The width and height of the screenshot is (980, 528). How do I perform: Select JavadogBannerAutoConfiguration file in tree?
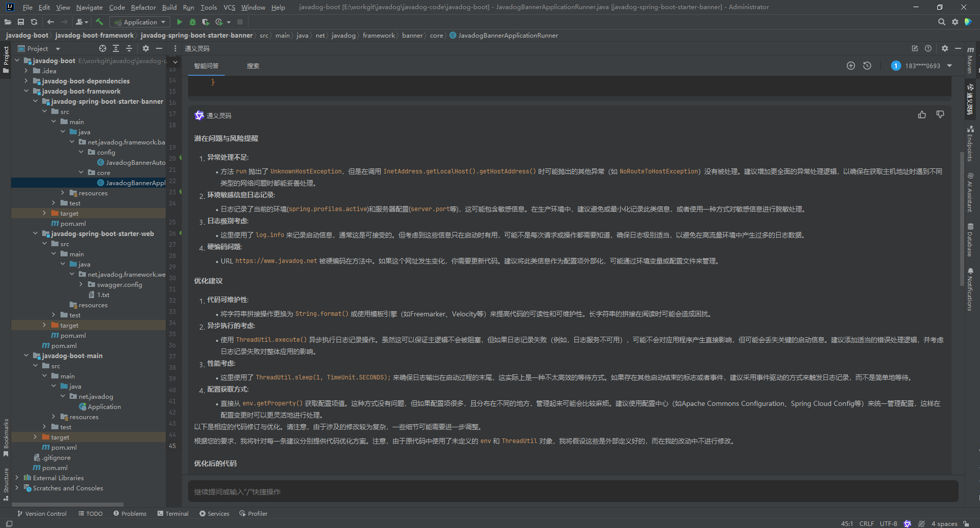tap(131, 162)
